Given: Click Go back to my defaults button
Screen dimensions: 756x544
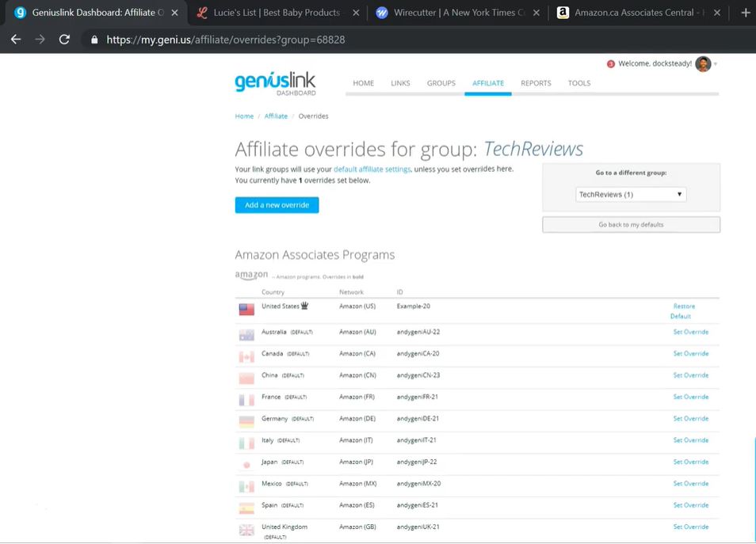Looking at the screenshot, I should coord(631,225).
